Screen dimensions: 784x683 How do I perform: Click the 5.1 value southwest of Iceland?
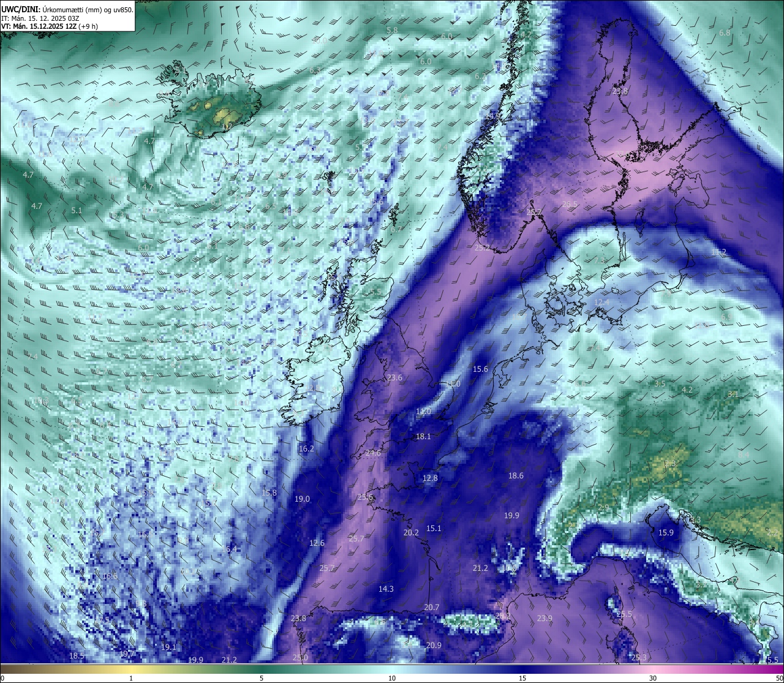tap(77, 210)
